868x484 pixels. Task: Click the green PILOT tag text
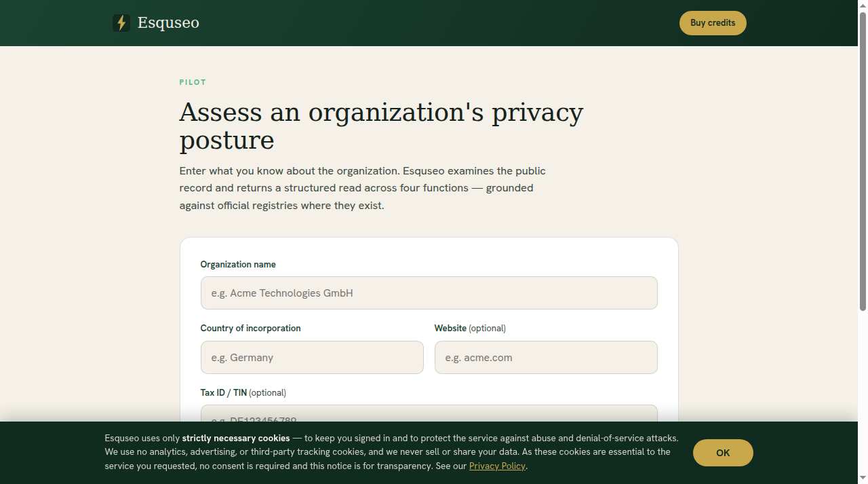tap(193, 82)
